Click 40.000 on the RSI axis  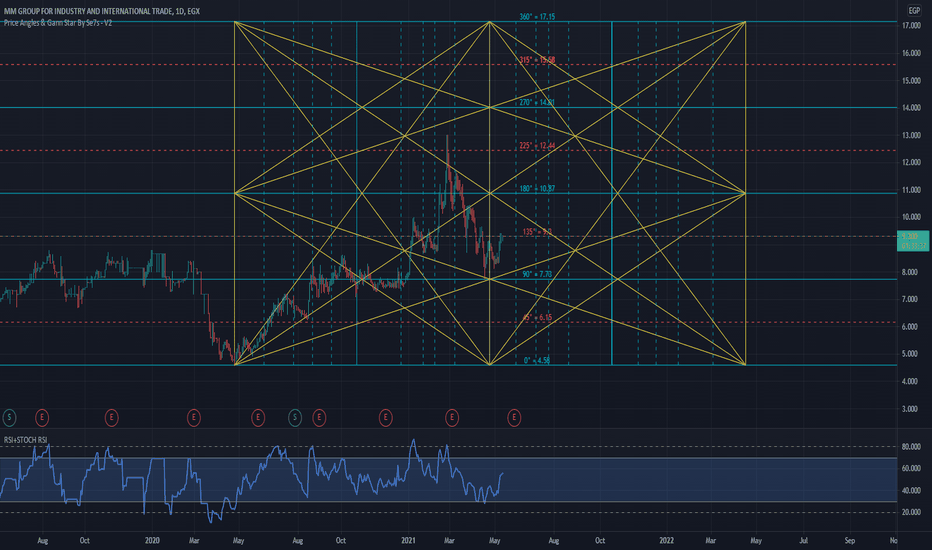911,491
